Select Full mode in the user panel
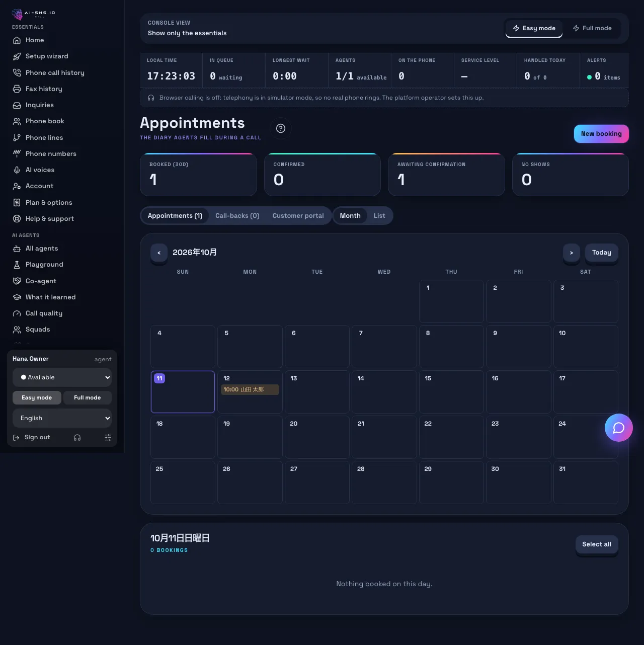Viewport: 644px width, 645px height. pyautogui.click(x=87, y=397)
